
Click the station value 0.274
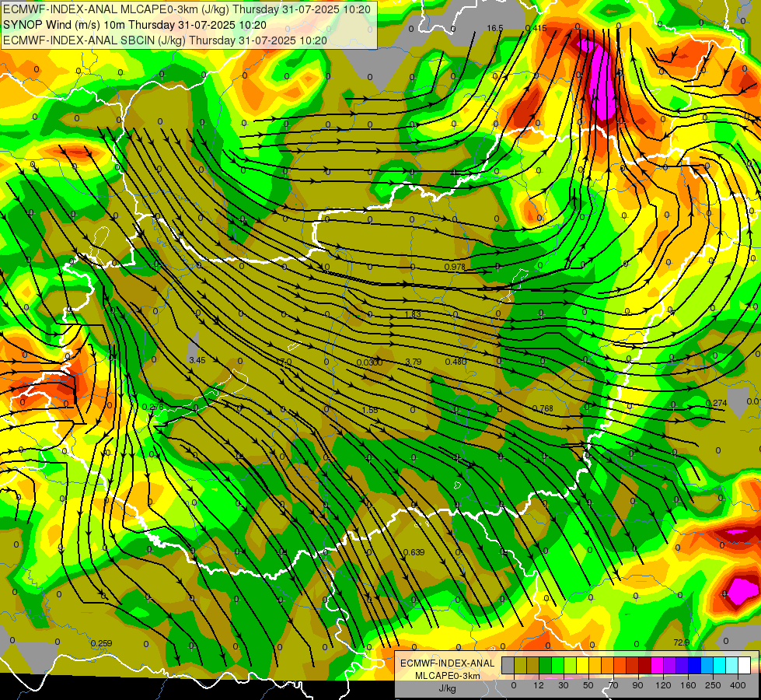[x=717, y=403]
